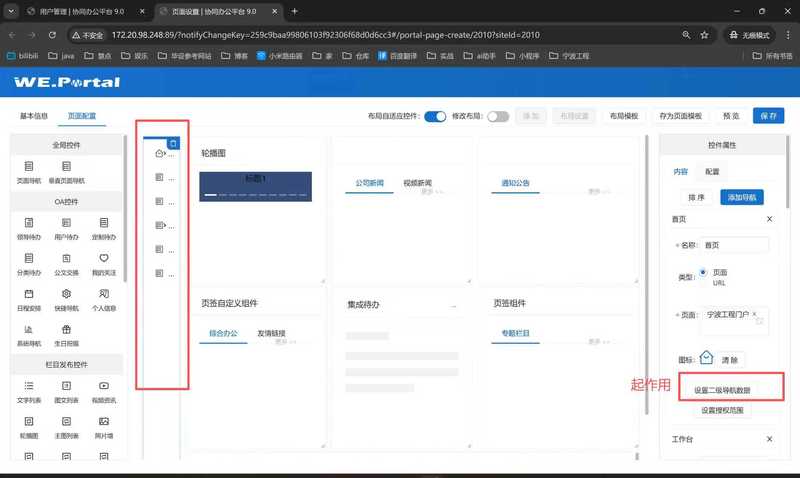This screenshot has height=478, width=800.
Task: Open the 小米路由器 bookmark
Action: 280,56
